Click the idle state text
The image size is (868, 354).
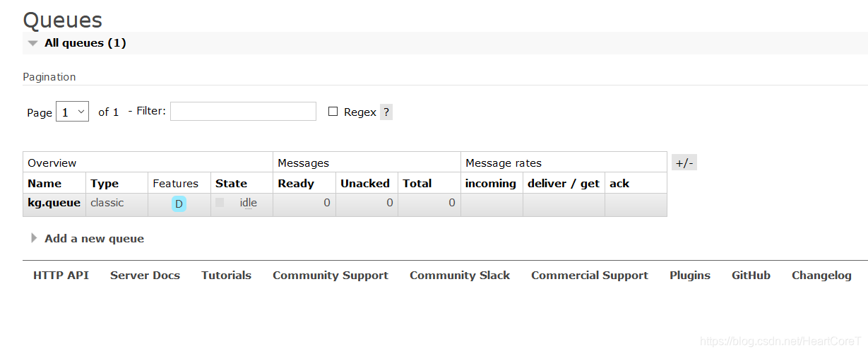click(248, 203)
